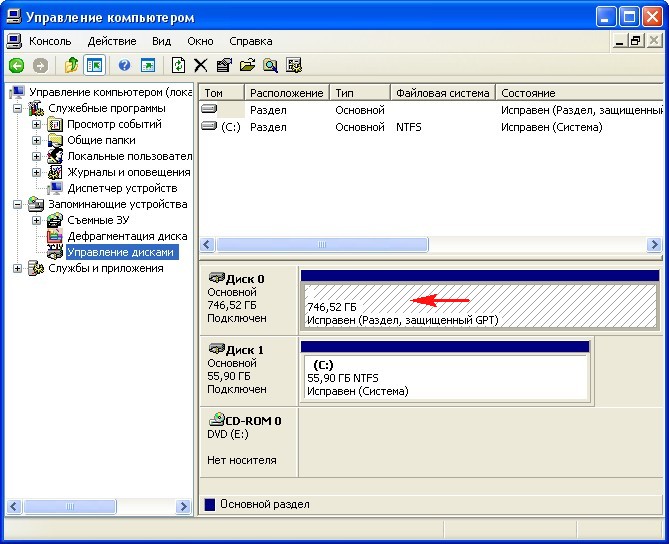Select the Управление компьютером root node
Screen dimensions: 669x544
[111, 92]
